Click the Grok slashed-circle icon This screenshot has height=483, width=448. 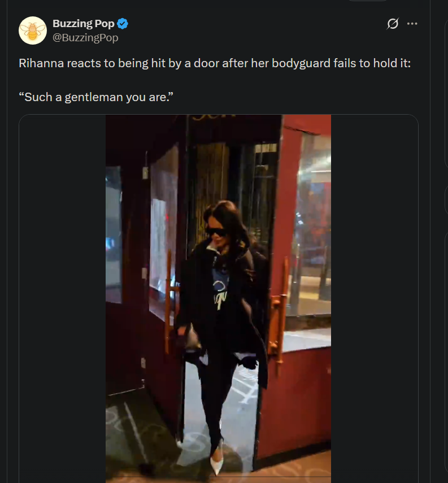point(393,24)
